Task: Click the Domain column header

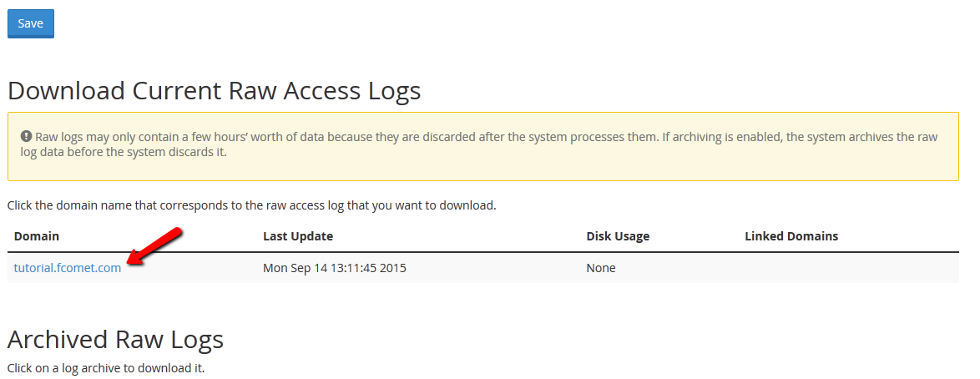Action: (x=37, y=236)
